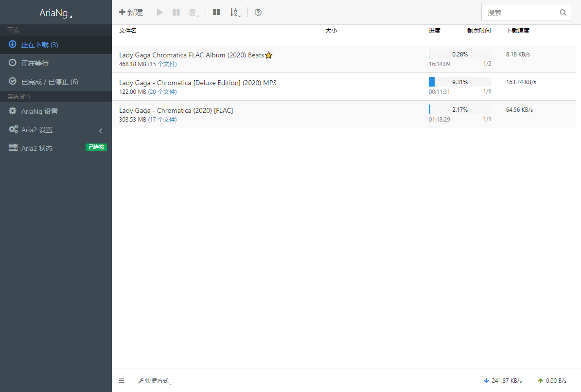
Task: Open Aria2 状态 page
Action: click(55, 148)
